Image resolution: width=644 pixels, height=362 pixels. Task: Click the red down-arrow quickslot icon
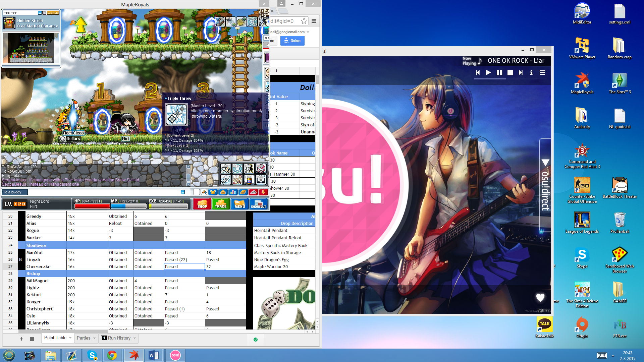point(263,192)
